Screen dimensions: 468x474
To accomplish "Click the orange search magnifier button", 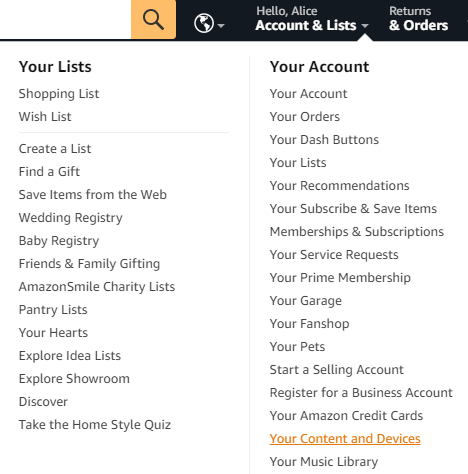I will tap(153, 20).
